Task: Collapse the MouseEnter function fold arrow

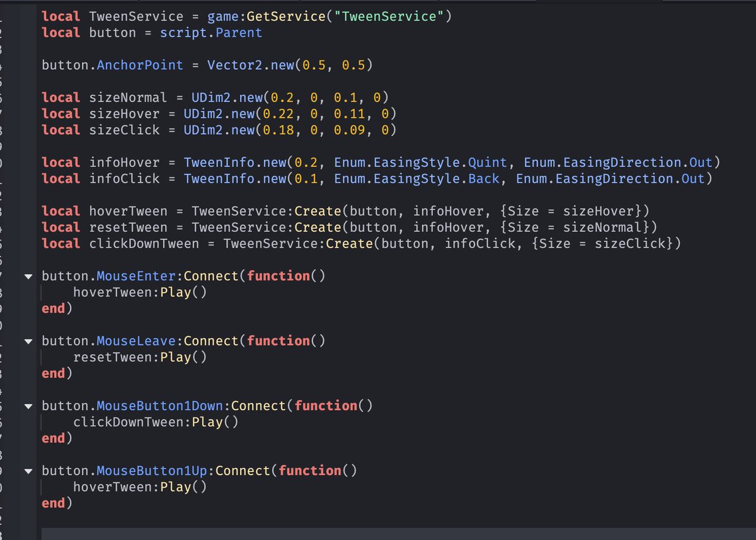Action: 28,277
